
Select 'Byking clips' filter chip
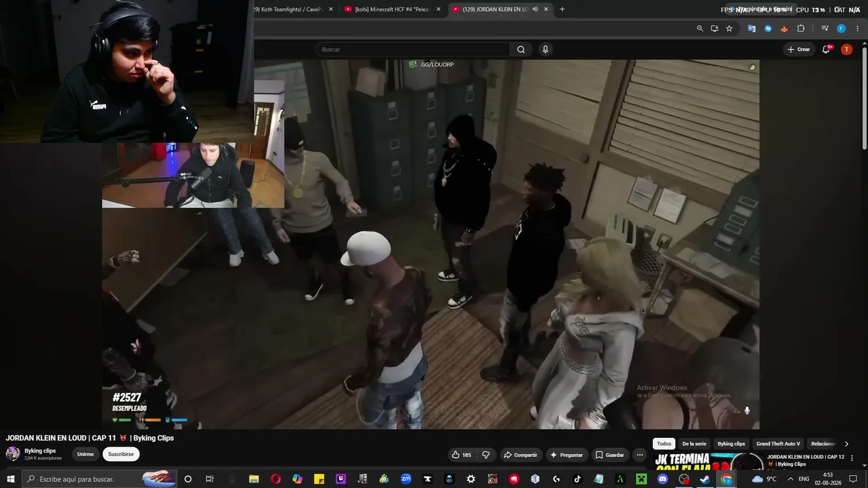pyautogui.click(x=731, y=444)
